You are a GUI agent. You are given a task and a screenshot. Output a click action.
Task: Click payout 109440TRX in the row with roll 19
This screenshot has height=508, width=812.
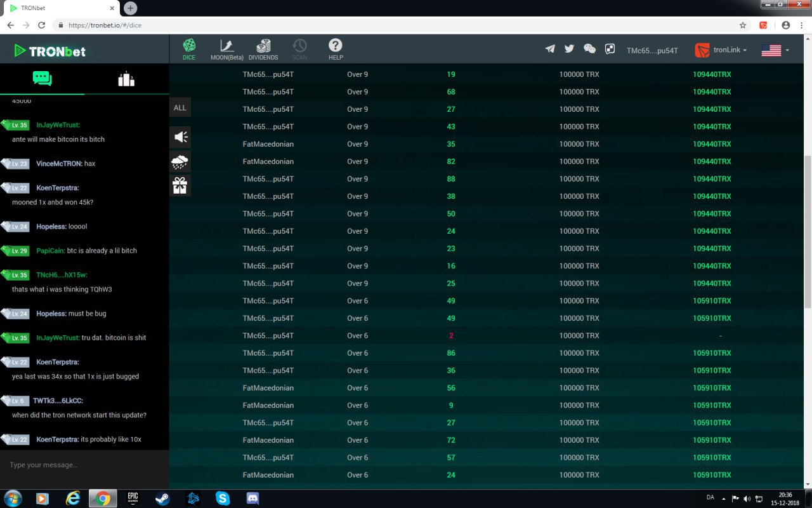click(712, 74)
